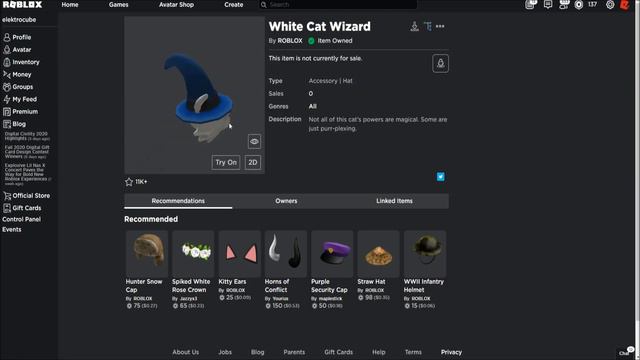Open the Groups sidebar icon

tap(7, 87)
